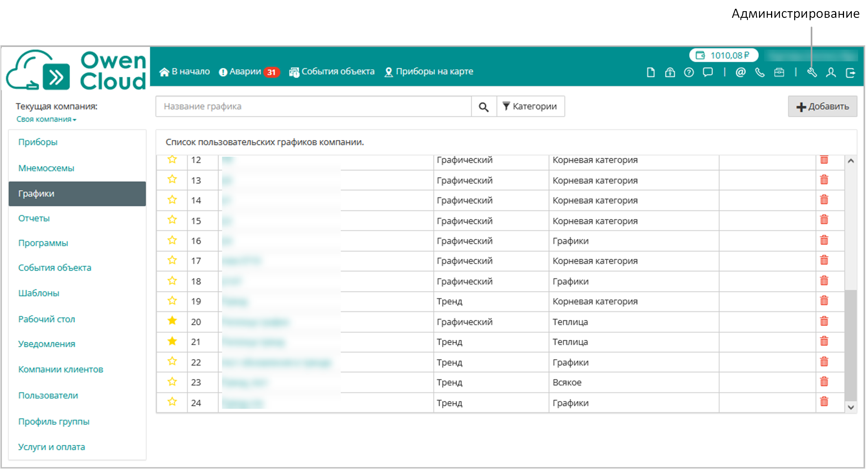Viewport: 868px width, 469px height.
Task: Click the magnifier search icon button
Action: point(484,106)
